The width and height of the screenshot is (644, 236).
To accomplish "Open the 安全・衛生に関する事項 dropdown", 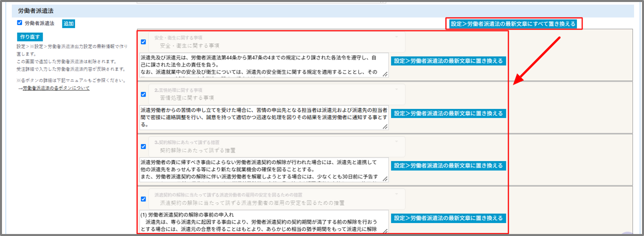I will [276, 41].
